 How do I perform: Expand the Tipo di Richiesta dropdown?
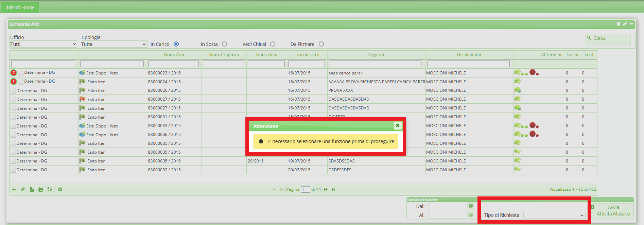point(554,215)
